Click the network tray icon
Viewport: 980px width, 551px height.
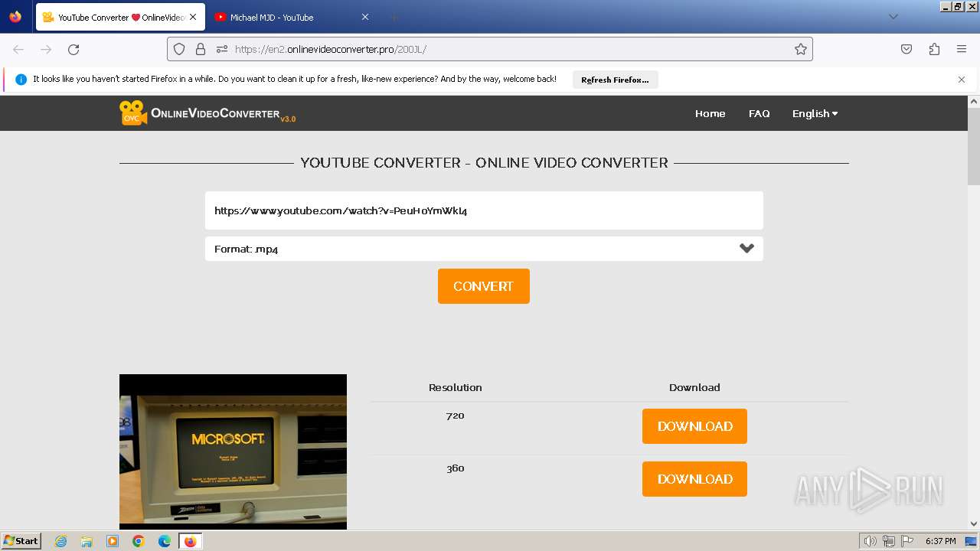pyautogui.click(x=889, y=541)
